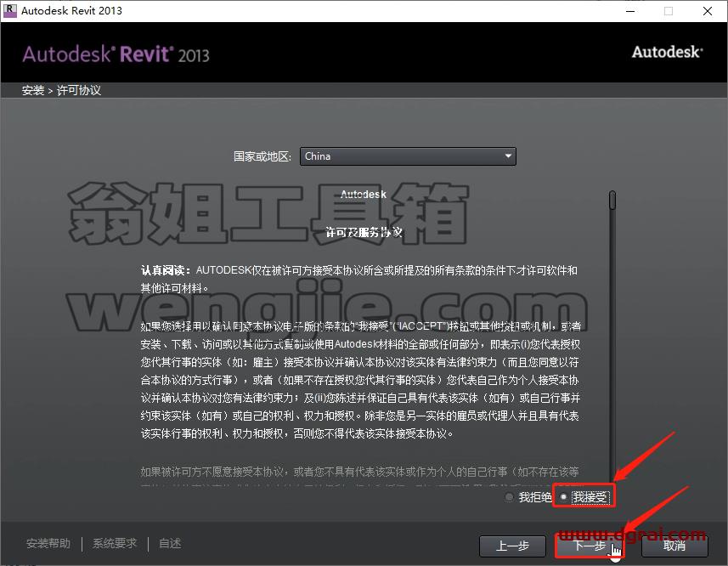The width and height of the screenshot is (728, 566).
Task: Click the Autodesk logo at top right
Action: [x=667, y=52]
